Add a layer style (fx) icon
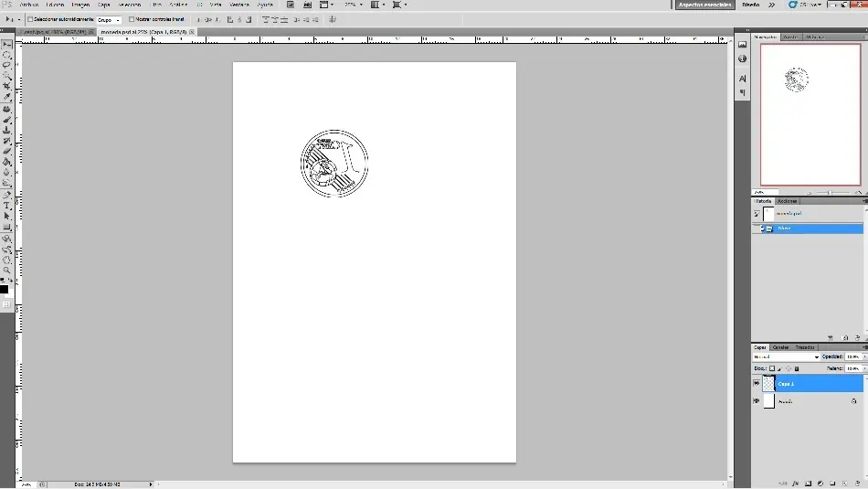Viewport: 868px width, 489px height. click(796, 484)
